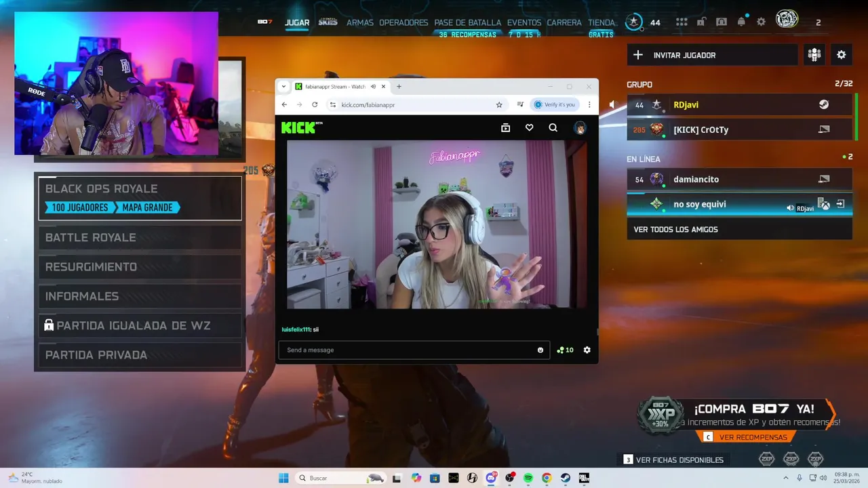Click the Kick channel points counter

(565, 350)
